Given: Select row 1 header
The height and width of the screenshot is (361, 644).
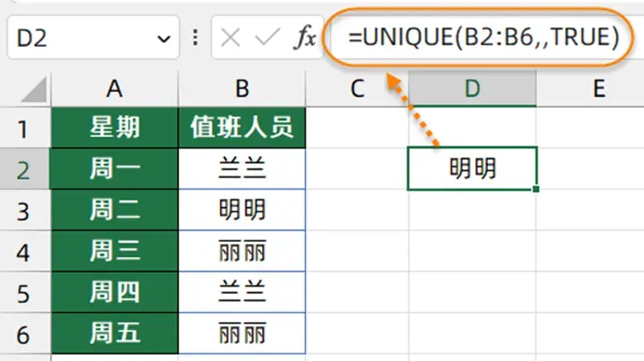Looking at the screenshot, I should pos(25,127).
